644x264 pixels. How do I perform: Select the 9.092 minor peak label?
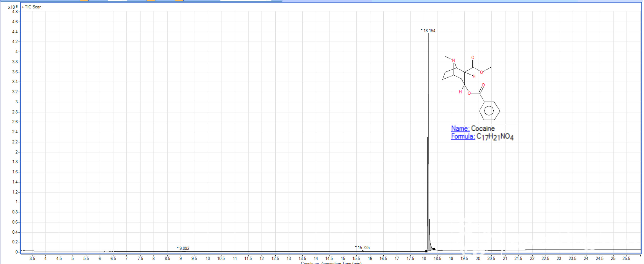(184, 248)
